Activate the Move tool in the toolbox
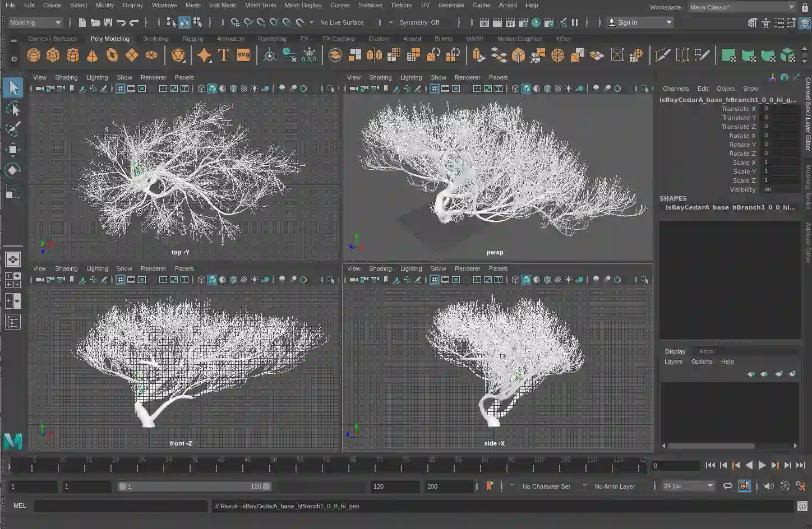 (13, 149)
